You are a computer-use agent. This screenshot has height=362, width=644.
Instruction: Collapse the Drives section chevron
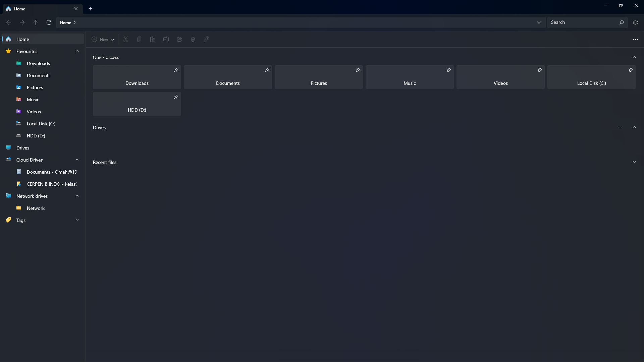point(634,127)
